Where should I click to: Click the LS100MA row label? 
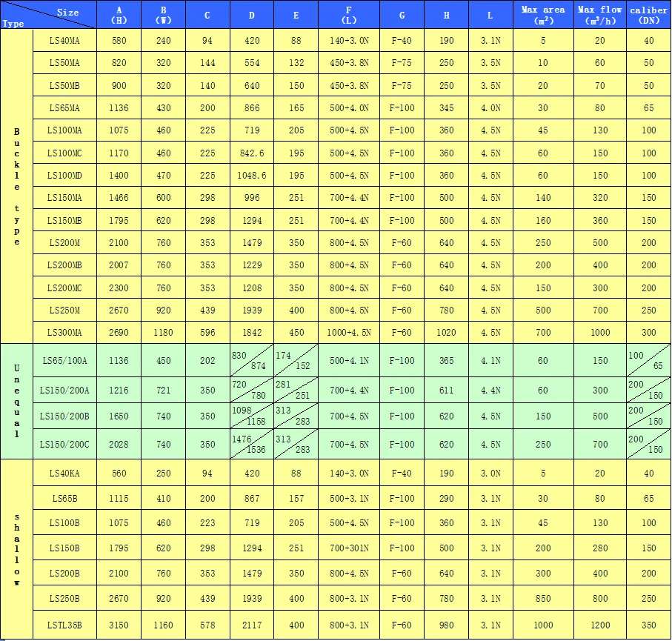click(x=64, y=130)
